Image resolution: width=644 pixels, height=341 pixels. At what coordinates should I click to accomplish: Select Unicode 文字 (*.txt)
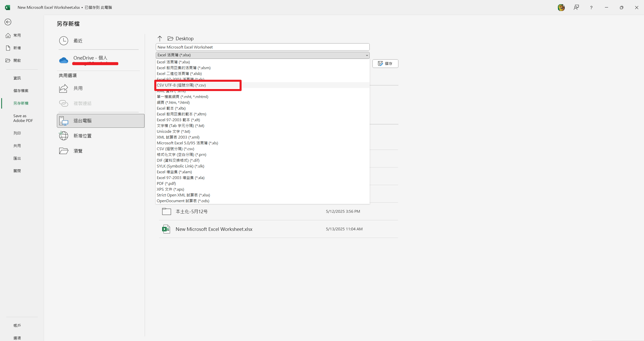coord(262,132)
